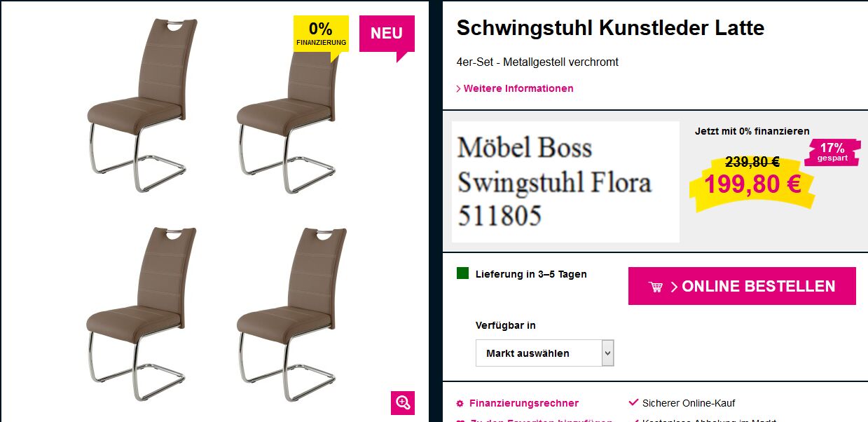Click the magnifier zoom icon on product image
This screenshot has height=422, width=868.
[x=403, y=402]
